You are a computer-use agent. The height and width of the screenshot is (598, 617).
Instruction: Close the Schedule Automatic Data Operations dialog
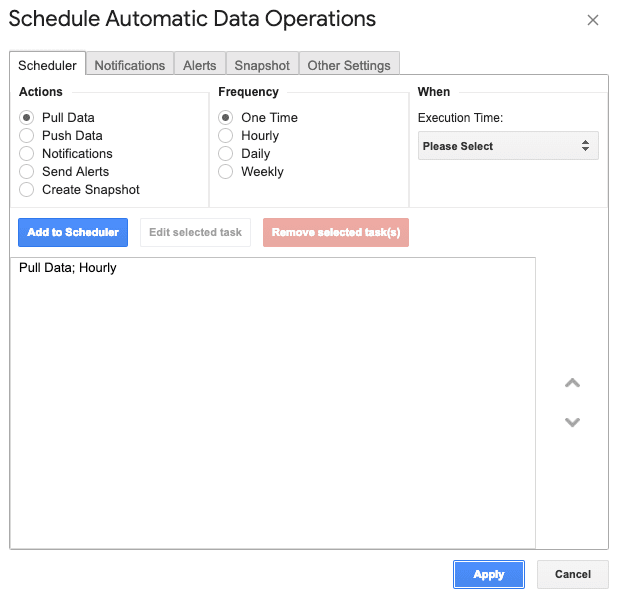593,20
